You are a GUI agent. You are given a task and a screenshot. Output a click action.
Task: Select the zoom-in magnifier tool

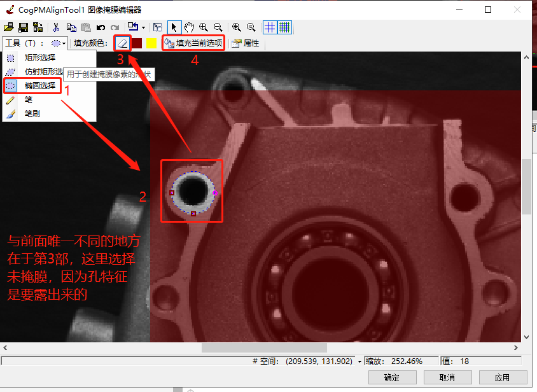203,27
